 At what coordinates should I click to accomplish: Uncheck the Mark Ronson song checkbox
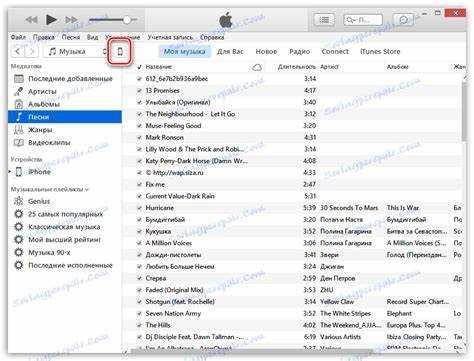pos(139,138)
